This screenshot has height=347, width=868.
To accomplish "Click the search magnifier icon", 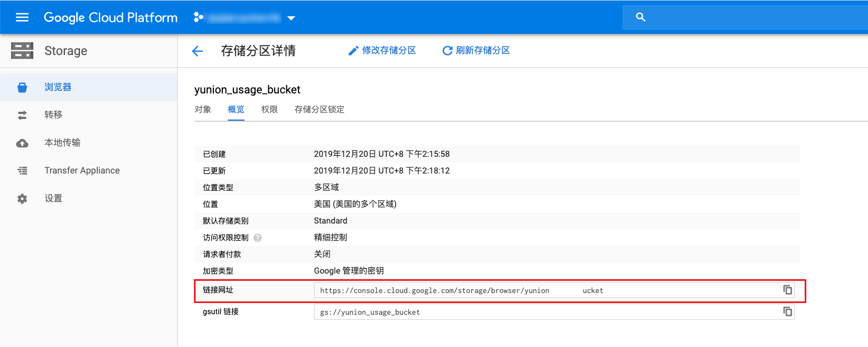I will pyautogui.click(x=641, y=18).
